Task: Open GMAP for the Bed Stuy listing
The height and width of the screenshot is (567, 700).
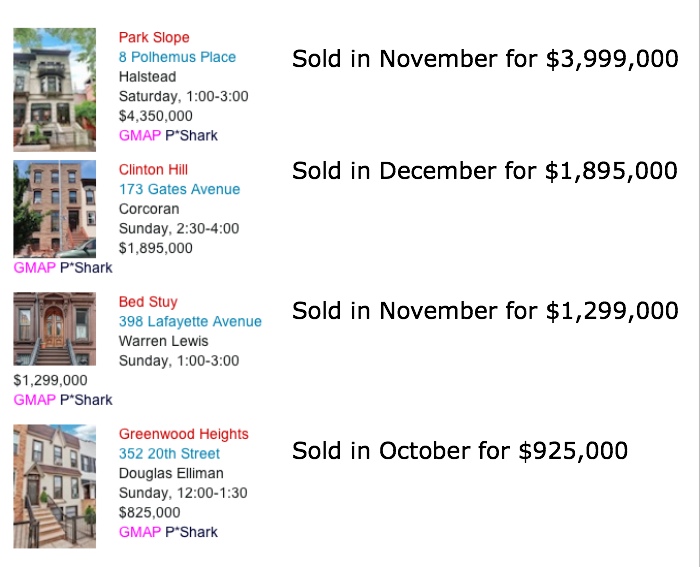Action: tap(34, 400)
